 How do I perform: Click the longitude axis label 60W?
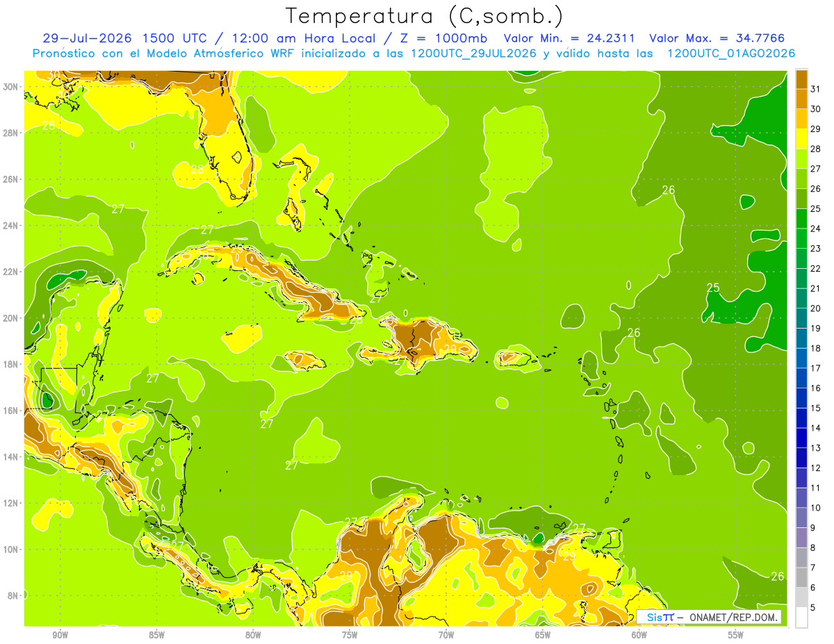click(639, 635)
